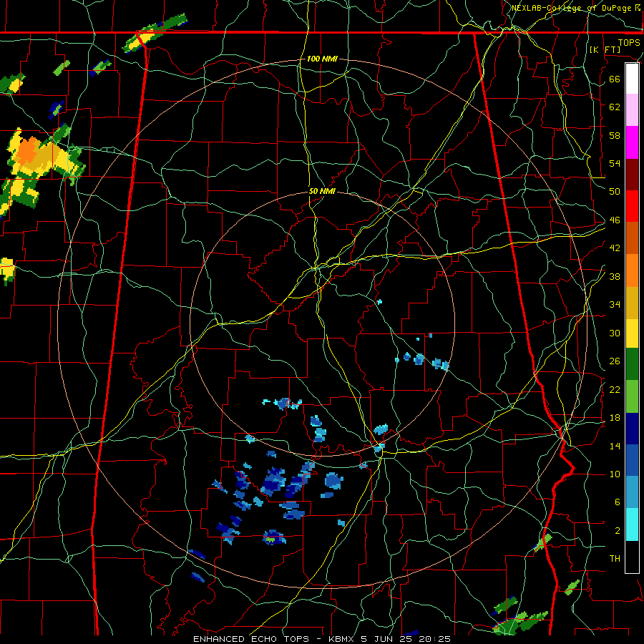Click legend scale value "18"
Image resolution: width=644 pixels, height=644 pixels.
(615, 418)
